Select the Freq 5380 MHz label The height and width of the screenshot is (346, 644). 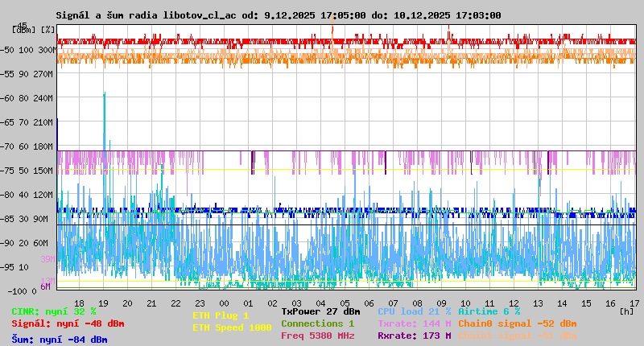[317, 336]
